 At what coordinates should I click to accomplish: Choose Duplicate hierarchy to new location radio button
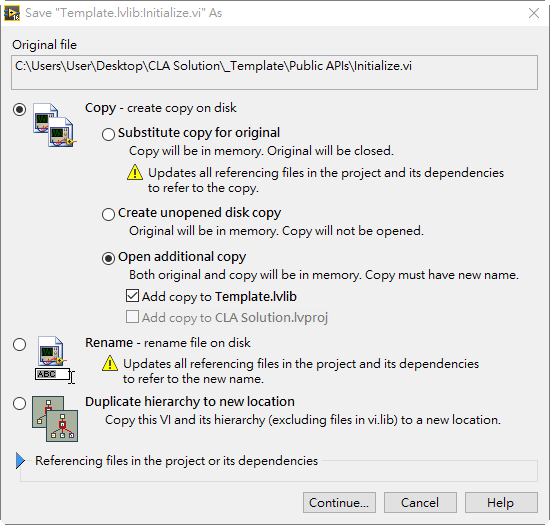pyautogui.click(x=19, y=403)
